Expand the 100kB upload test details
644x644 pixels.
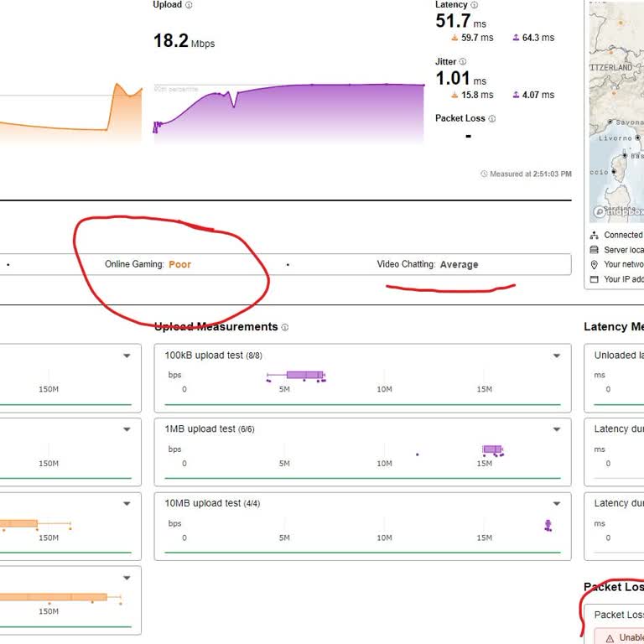556,356
